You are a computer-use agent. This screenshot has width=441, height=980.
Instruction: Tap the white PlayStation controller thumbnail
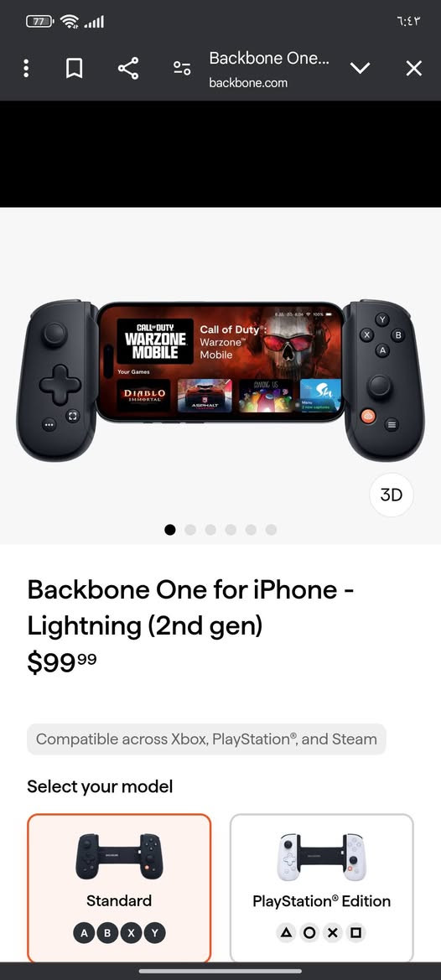tap(322, 856)
